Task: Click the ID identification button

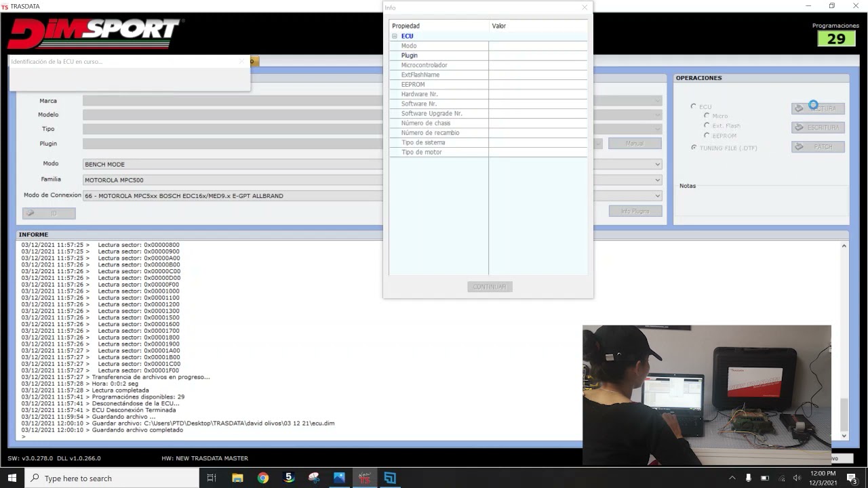Action: pos(49,213)
